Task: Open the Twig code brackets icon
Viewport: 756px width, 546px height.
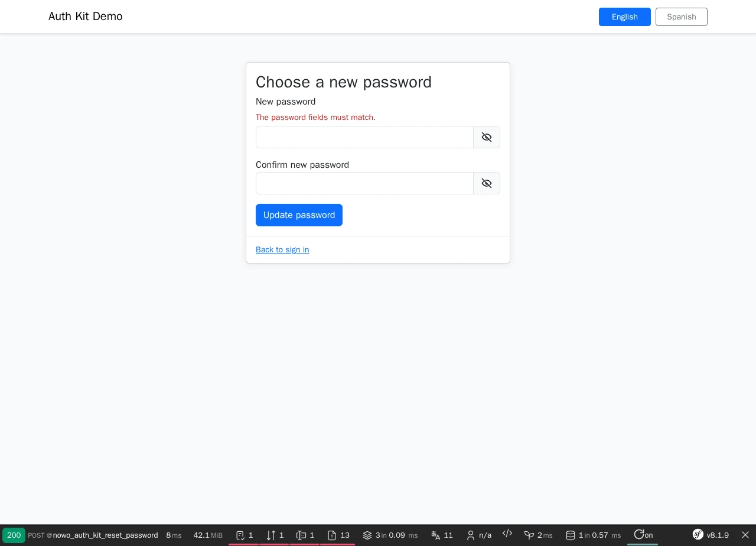Action: tap(507, 534)
